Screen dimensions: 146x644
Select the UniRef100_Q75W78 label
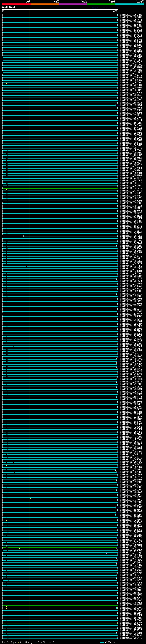click(131, 178)
